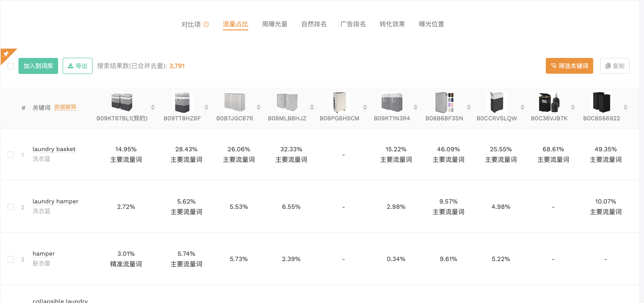
Task: Click the 筛选关键词 button
Action: point(569,66)
